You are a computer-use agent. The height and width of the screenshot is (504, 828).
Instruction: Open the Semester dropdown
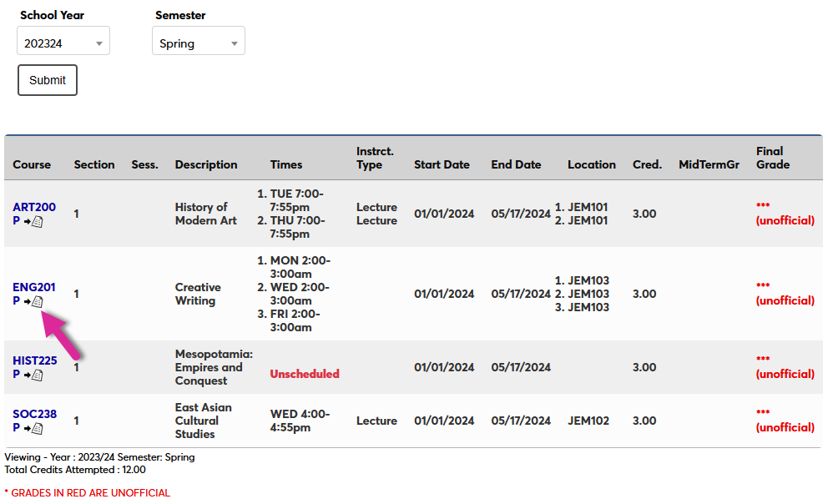tap(198, 40)
